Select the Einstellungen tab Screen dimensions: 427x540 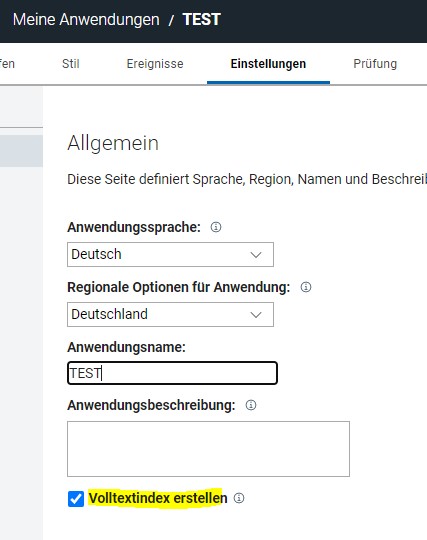tap(268, 64)
